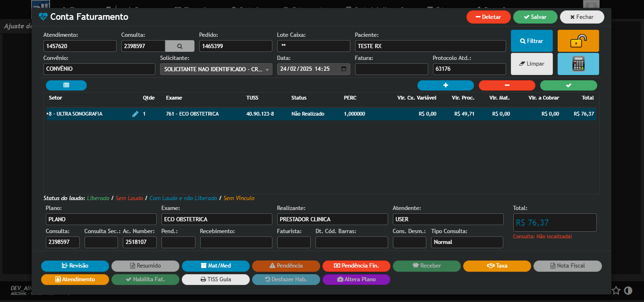The image size is (644, 302).
Task: Click the Filtrar button
Action: click(532, 41)
